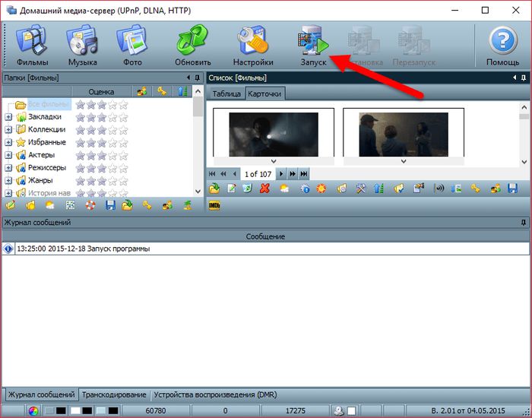Viewport: 532px width, 418px height.
Task: Go to next record in list navigator
Action: coord(280,174)
